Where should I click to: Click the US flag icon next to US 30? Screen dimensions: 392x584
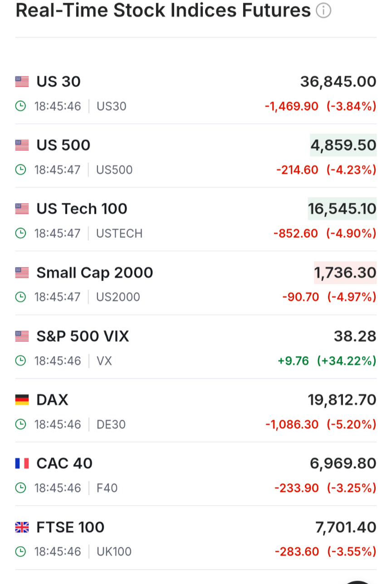[22, 82]
